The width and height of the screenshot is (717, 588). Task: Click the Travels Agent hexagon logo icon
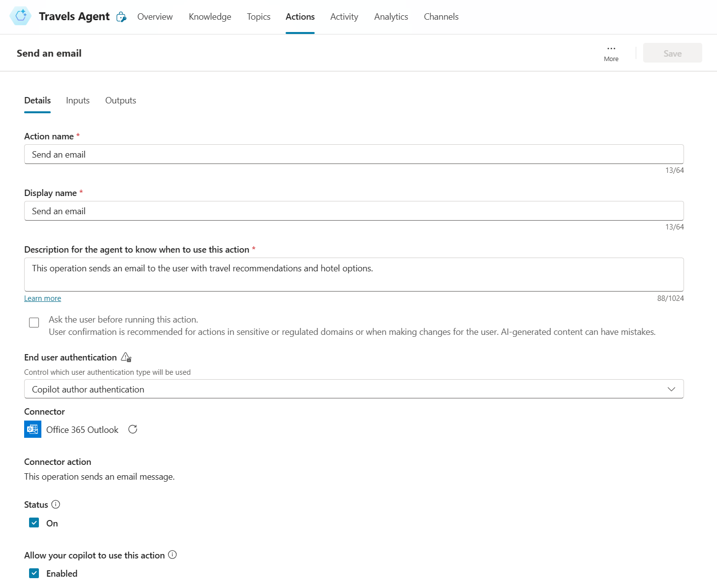[21, 16]
